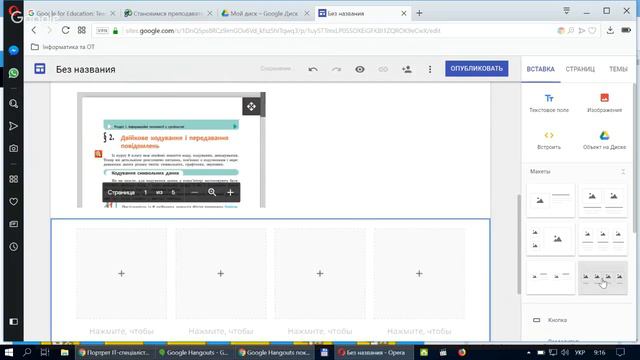Select layout with two small images and text
Viewport: 640px width, 360px height.
(551, 278)
